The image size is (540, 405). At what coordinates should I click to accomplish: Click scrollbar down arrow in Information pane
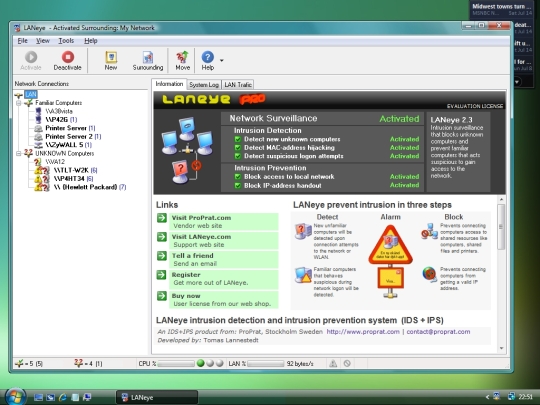[501, 349]
